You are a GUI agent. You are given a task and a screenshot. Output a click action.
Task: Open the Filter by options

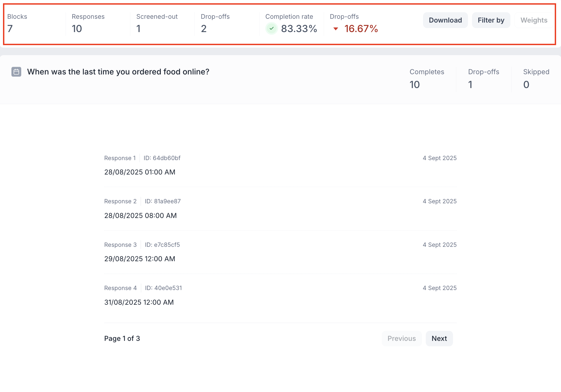click(491, 20)
